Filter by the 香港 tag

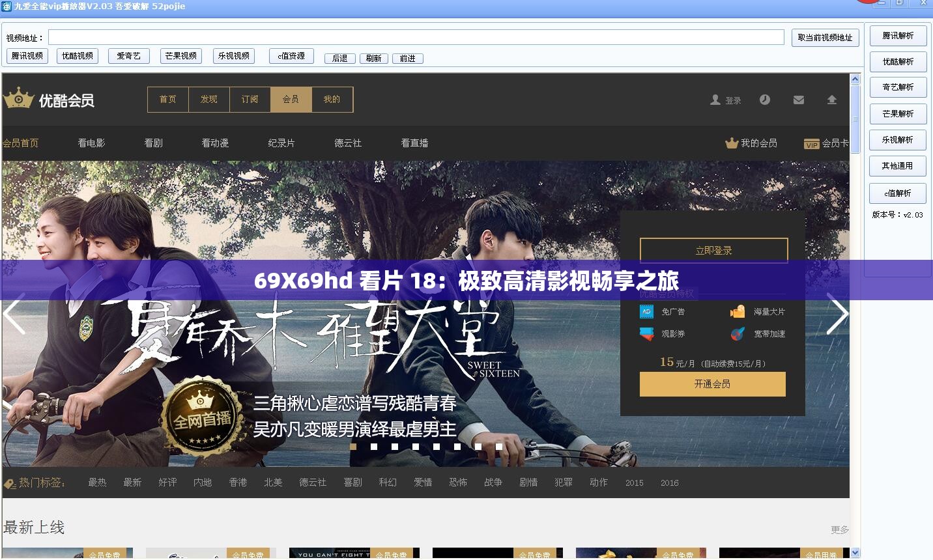(238, 483)
